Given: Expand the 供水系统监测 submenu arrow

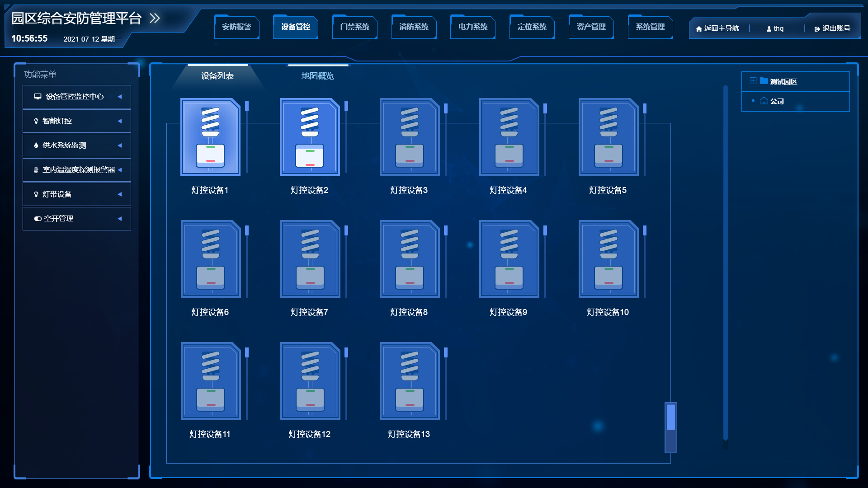Looking at the screenshot, I should pos(120,145).
